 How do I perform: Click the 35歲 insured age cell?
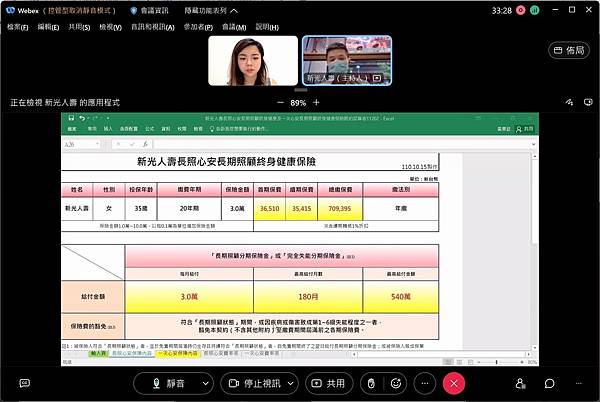pos(141,209)
